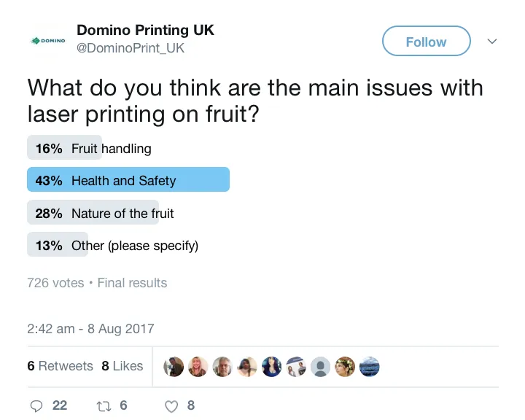Select the Nature of the fruit option
The image size is (525, 420).
122,214
